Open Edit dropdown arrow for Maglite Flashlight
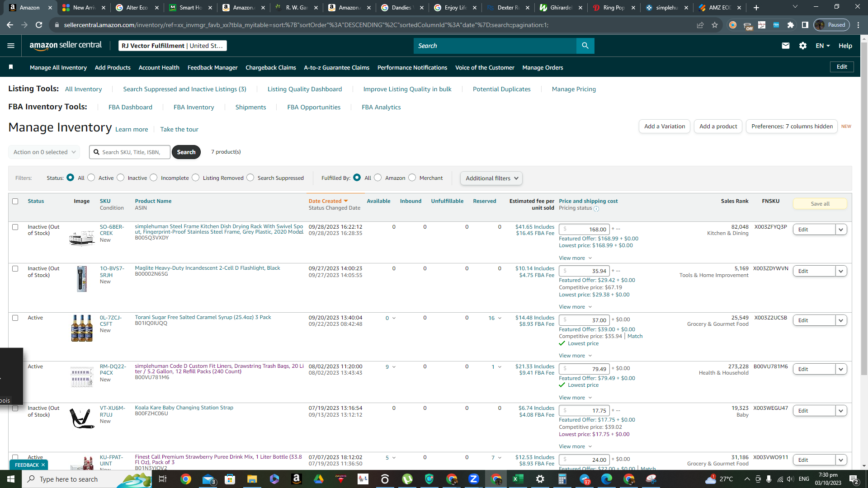The image size is (868, 488). [x=841, y=271]
